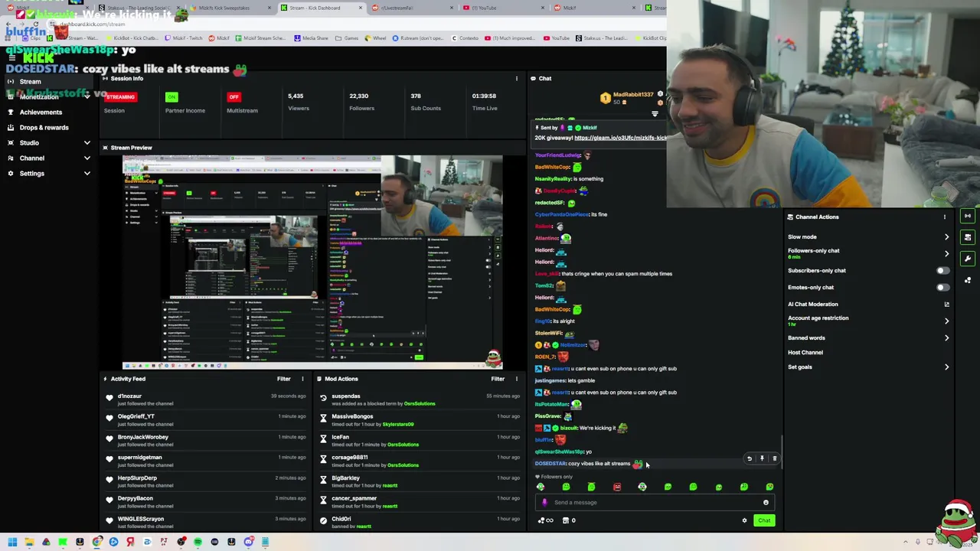Open AI Chat Moderation external link icon
Image resolution: width=980 pixels, height=551 pixels.
coord(946,304)
